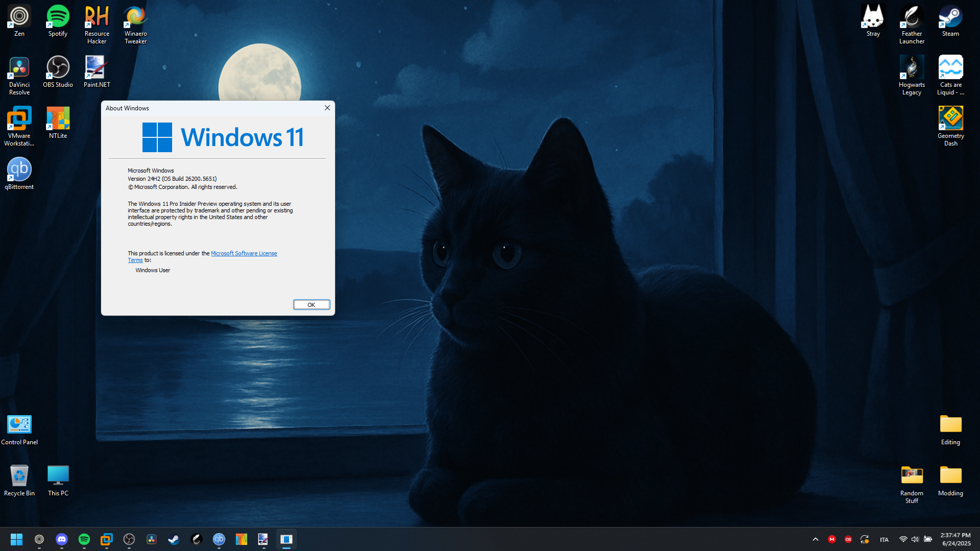Click the 'Windows User' licensee name
This screenshot has width=980, height=551.
[153, 270]
